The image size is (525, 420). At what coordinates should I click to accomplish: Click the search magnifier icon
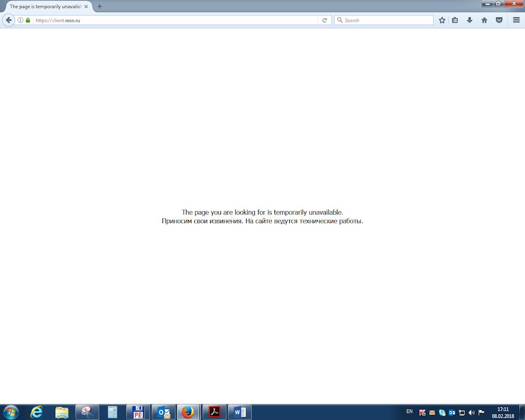[340, 20]
